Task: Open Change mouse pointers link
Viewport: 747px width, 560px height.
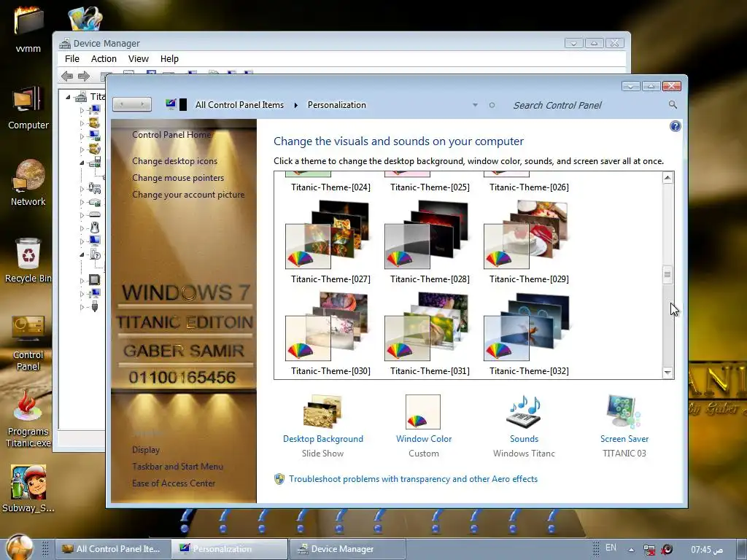Action: point(178,178)
